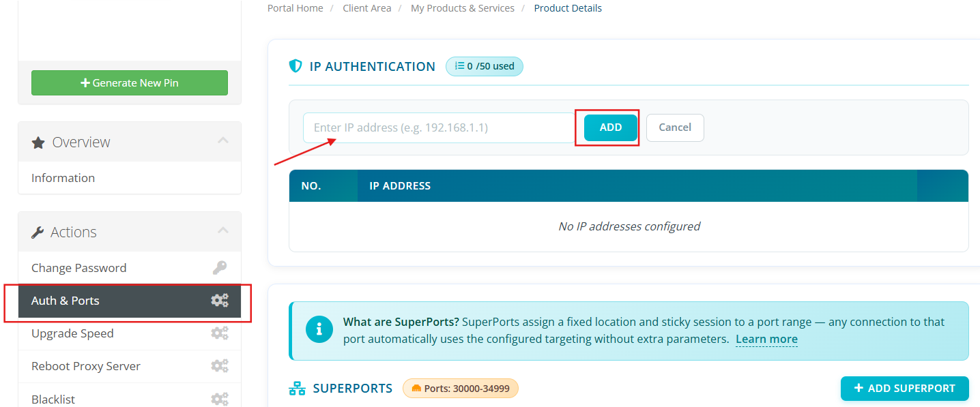Click the ADD SUPERPORT button
980x407 pixels.
coord(904,389)
